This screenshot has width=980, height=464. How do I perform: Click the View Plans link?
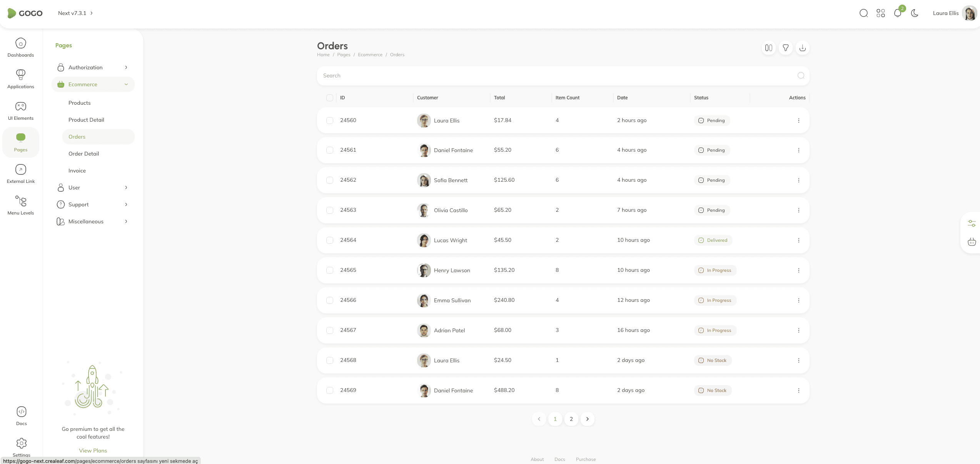(93, 451)
